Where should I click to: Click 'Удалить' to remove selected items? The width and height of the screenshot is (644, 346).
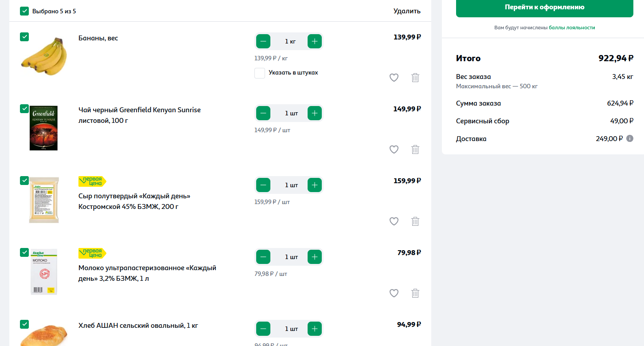pyautogui.click(x=407, y=11)
